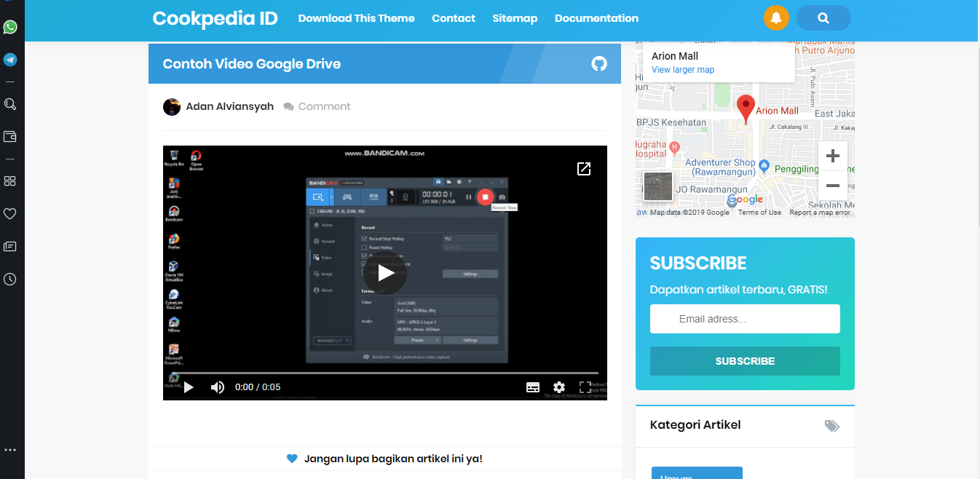Play the video from control bar
The height and width of the screenshot is (479, 980).
(x=189, y=387)
